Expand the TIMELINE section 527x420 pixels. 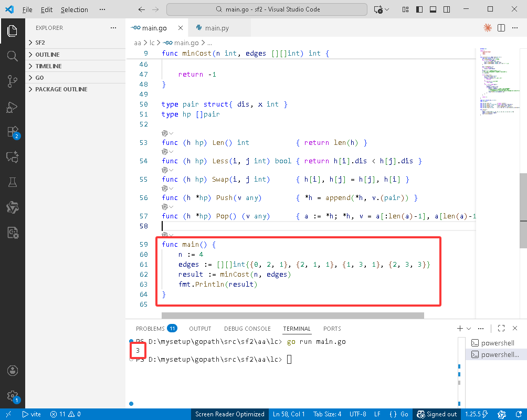(x=48, y=66)
